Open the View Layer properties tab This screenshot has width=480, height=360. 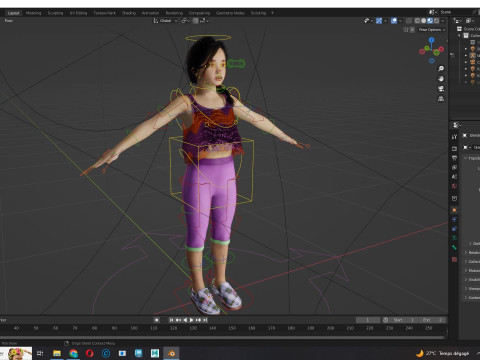tap(454, 167)
